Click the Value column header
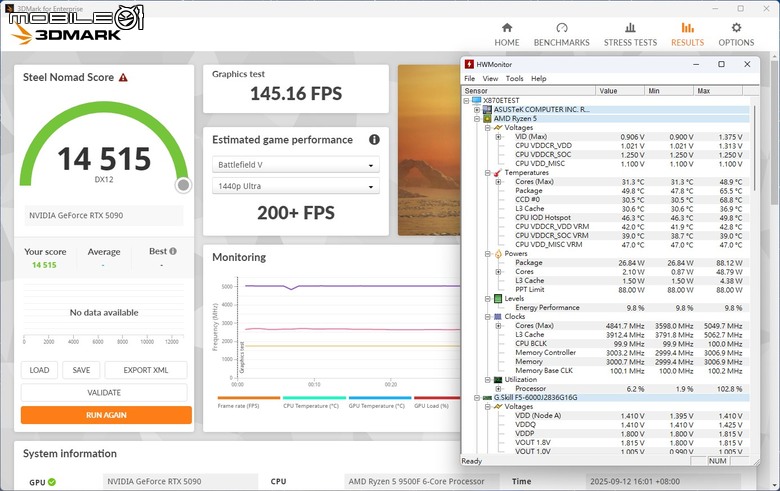The image size is (780, 491). pyautogui.click(x=620, y=91)
